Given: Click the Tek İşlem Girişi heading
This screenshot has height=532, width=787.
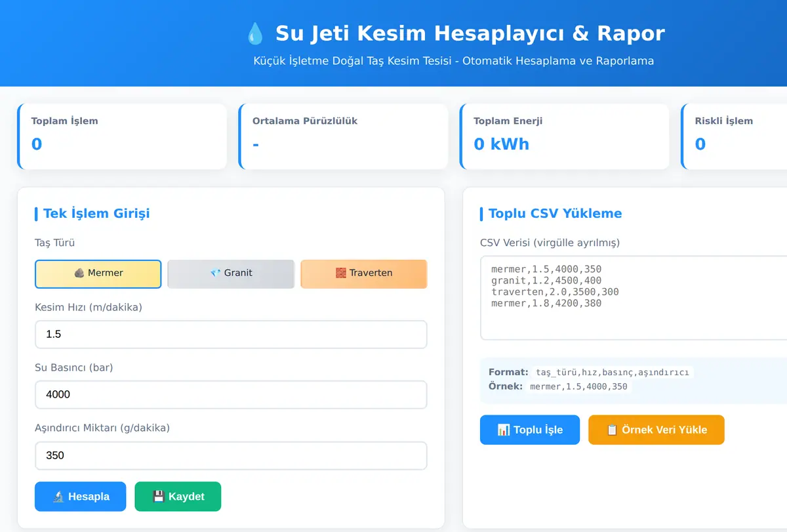Looking at the screenshot, I should [x=96, y=213].
